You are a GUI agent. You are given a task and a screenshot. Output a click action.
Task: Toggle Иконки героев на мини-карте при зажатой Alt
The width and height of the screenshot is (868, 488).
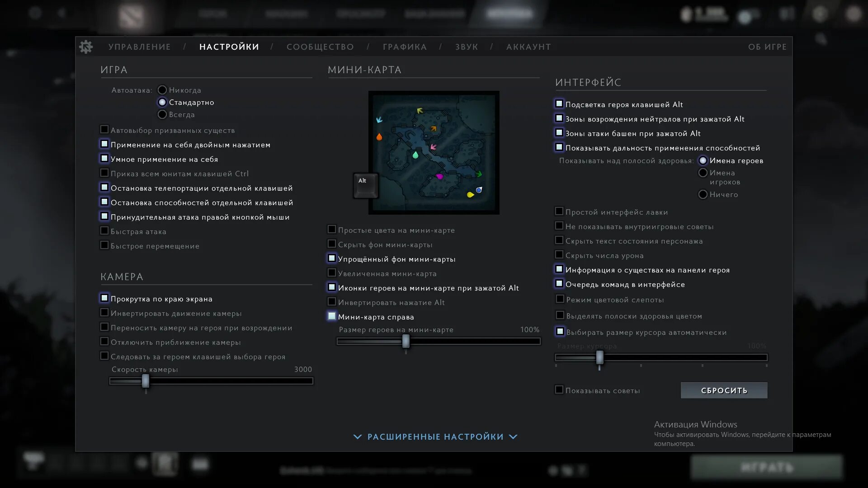point(332,287)
